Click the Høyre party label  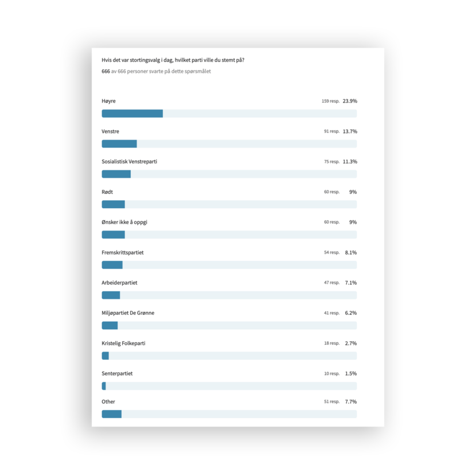109,101
